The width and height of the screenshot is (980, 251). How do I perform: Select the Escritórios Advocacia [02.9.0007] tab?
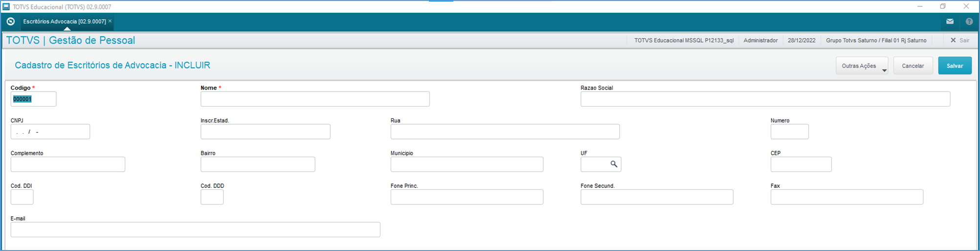pos(65,22)
